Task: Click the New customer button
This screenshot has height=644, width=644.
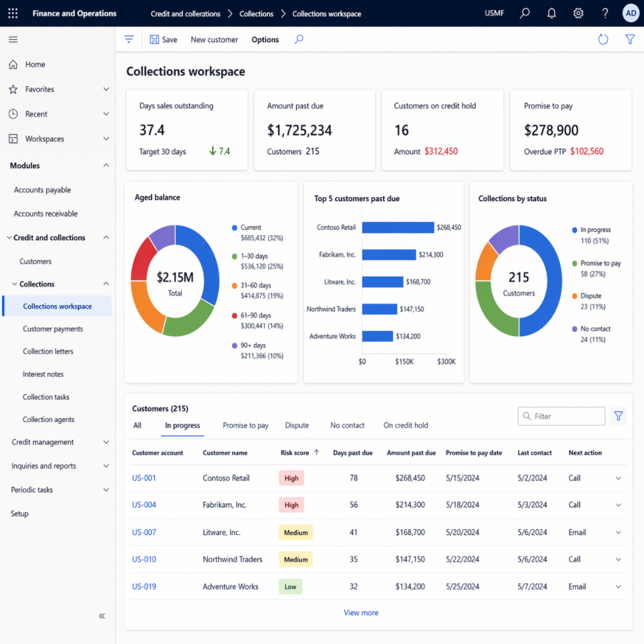Action: [214, 40]
